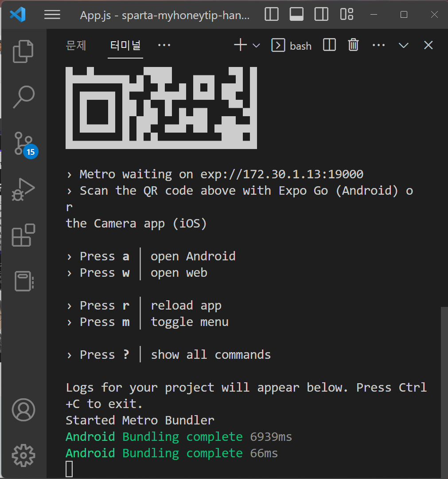Open the Extensions view
The width and height of the screenshot is (448, 479).
23,235
